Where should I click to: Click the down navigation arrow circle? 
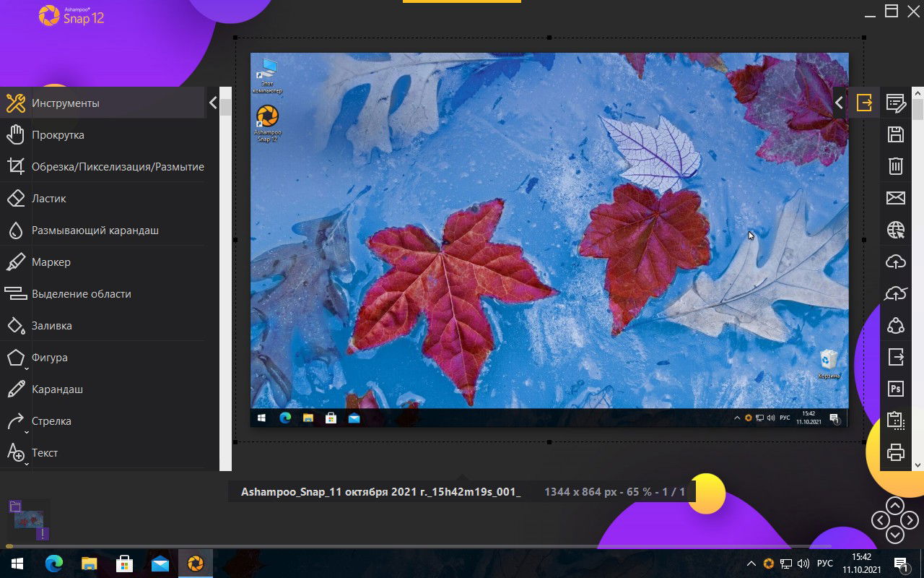click(x=895, y=535)
